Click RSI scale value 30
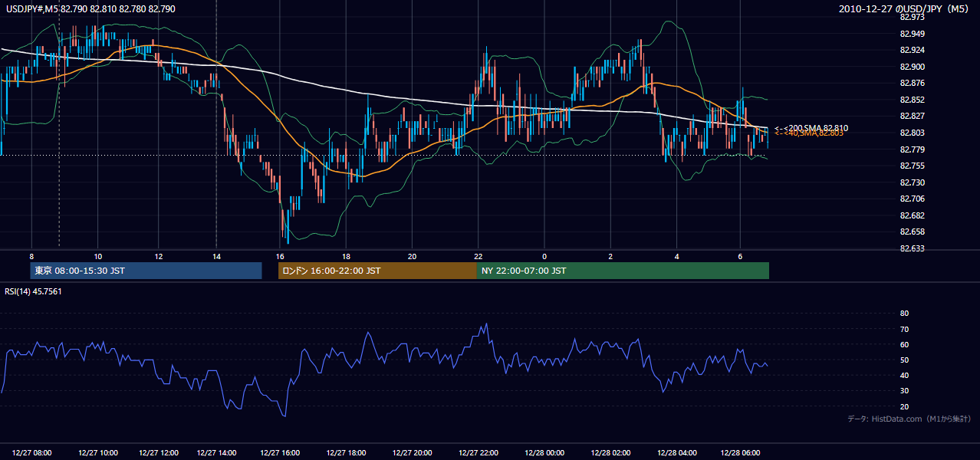The image size is (980, 460). [904, 391]
